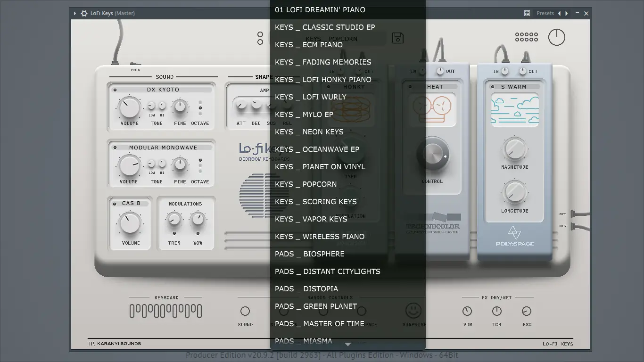Viewport: 644px width, 362px height.
Task: Toggle the MODULAR MONOWAVE enable LED
Action: (x=115, y=148)
